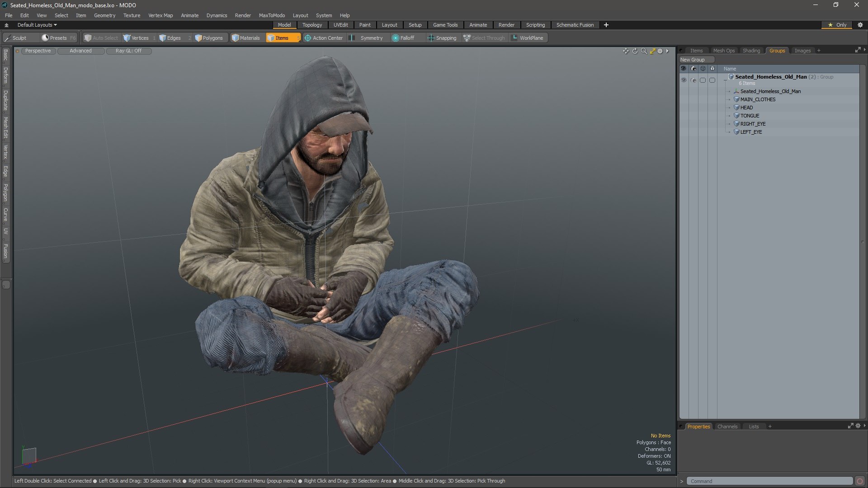
Task: Click the viewport maximize arrows icon
Action: coord(652,51)
